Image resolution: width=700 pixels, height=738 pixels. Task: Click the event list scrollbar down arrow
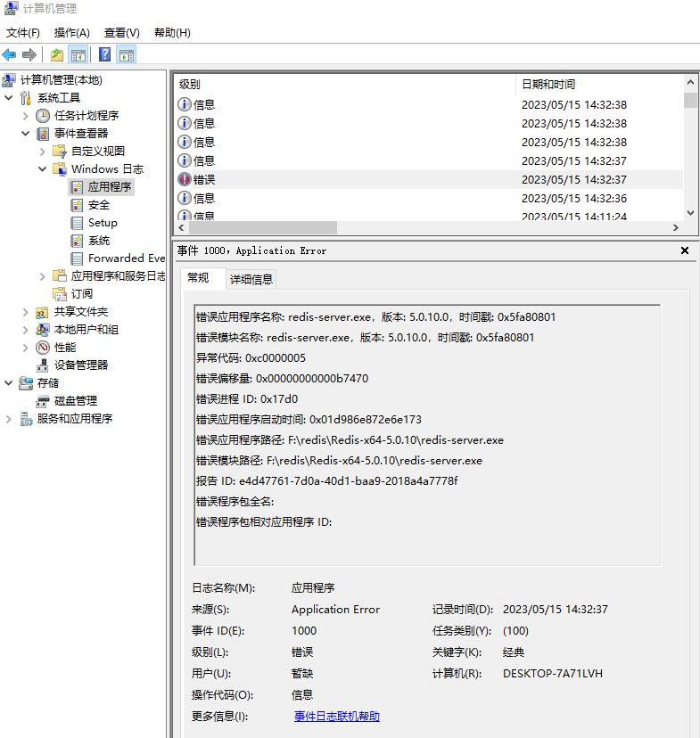point(690,213)
